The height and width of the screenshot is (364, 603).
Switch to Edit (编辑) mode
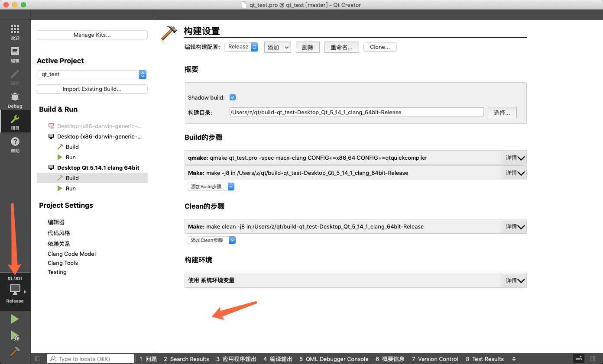15,55
